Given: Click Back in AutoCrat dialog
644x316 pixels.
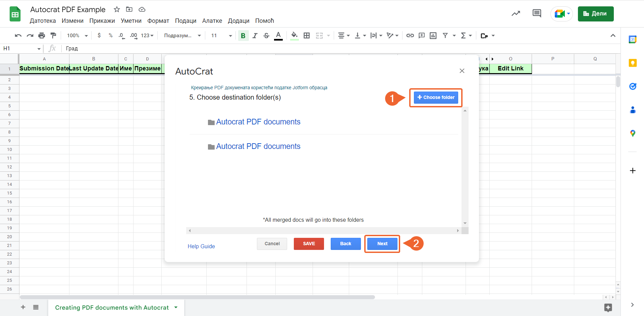Looking at the screenshot, I should tap(346, 244).
